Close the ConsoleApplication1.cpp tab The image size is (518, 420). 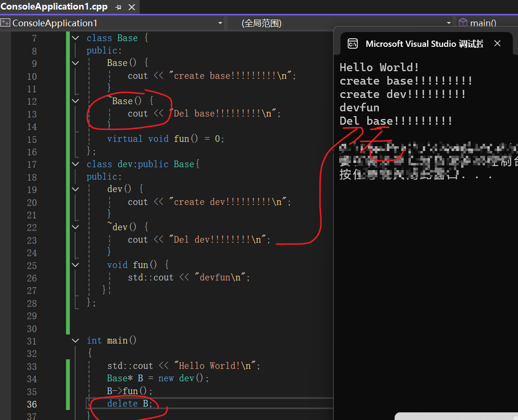pyautogui.click(x=132, y=7)
